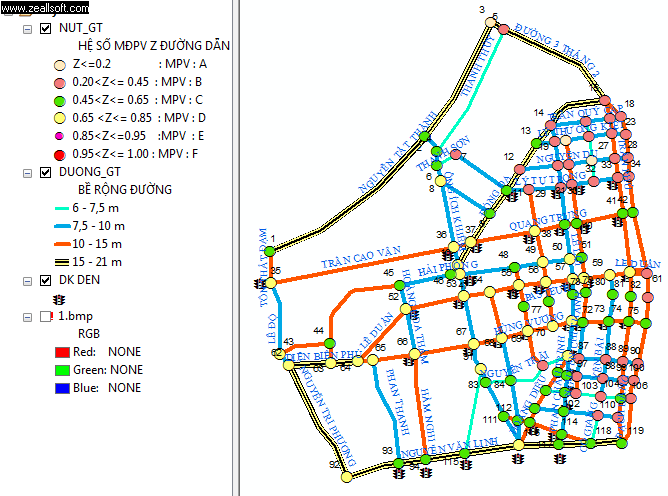Uncheck the NUT_GT layer checkbox
Screen dimensions: 668x496
46,29
